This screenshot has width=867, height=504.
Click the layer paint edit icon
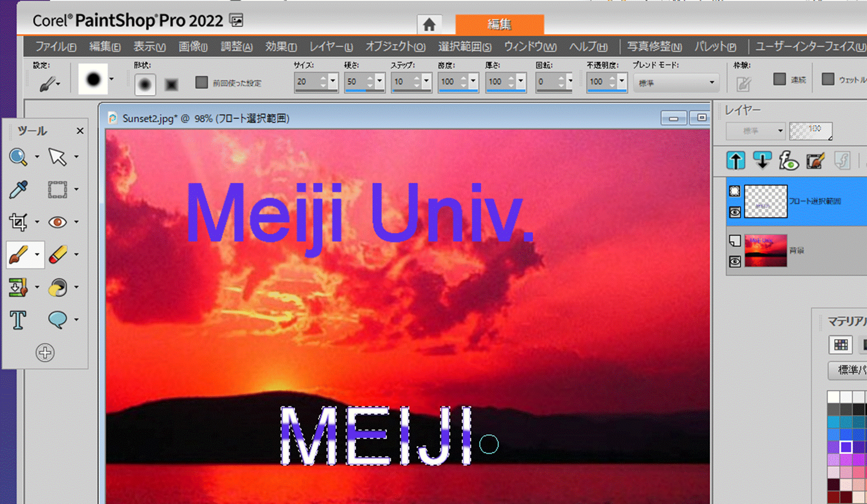coord(816,161)
